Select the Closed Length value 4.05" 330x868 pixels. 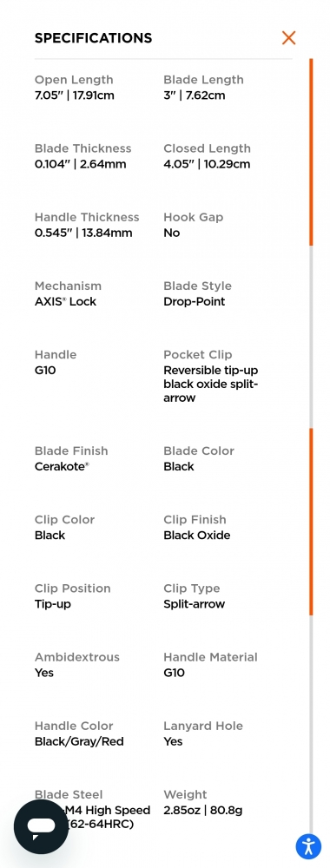(207, 164)
